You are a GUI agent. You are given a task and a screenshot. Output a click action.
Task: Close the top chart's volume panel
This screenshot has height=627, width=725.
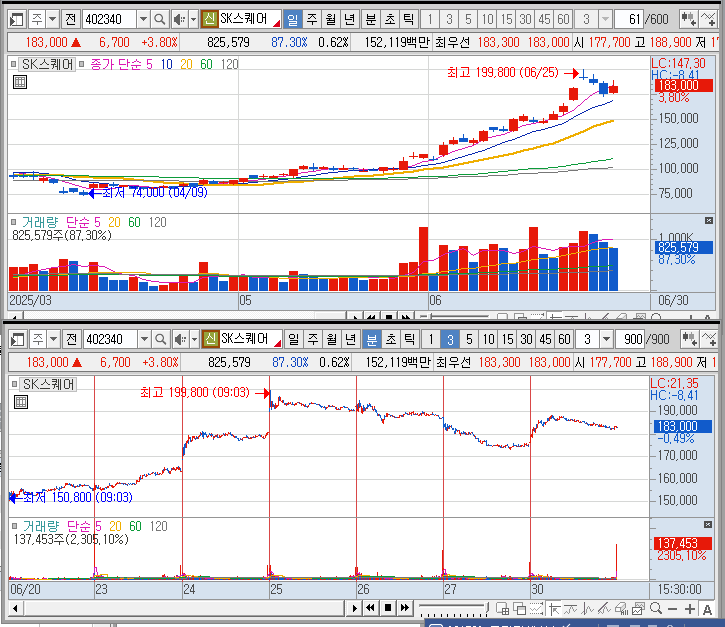pyautogui.click(x=708, y=221)
